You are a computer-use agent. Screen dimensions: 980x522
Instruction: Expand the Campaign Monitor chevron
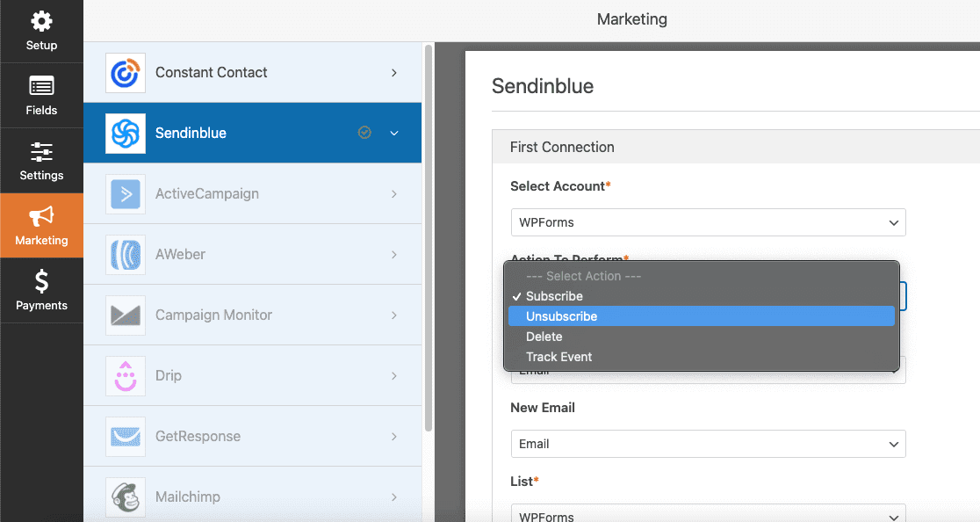click(x=393, y=315)
